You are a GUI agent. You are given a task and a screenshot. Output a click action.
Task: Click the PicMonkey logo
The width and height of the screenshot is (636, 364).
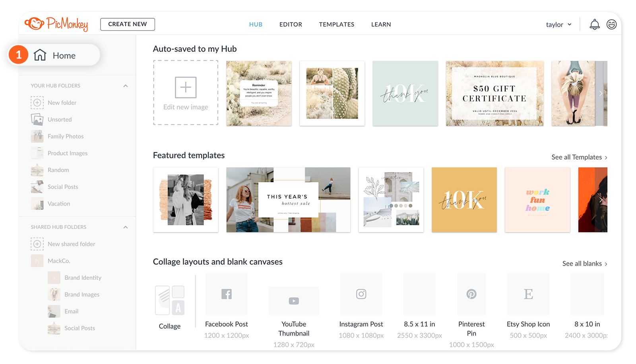click(x=56, y=24)
